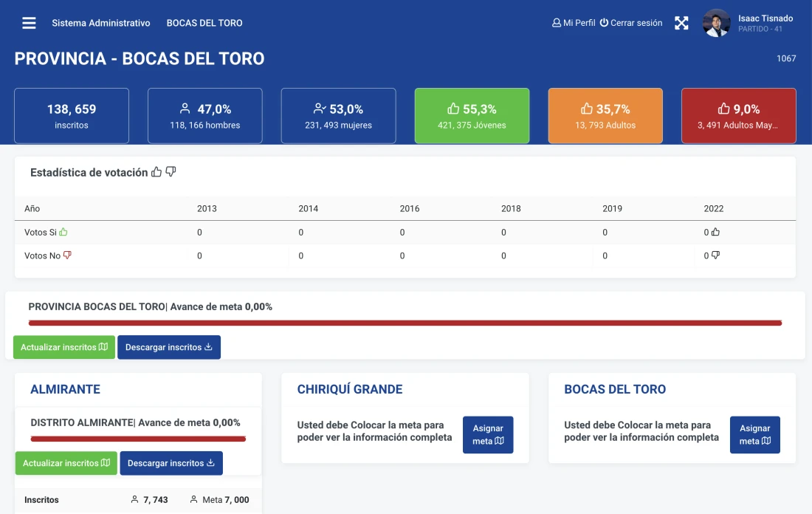Image resolution: width=812 pixels, height=514 pixels.
Task: Click the thumbs-down icon in the 2022 Votos No cell
Action: [x=716, y=255]
